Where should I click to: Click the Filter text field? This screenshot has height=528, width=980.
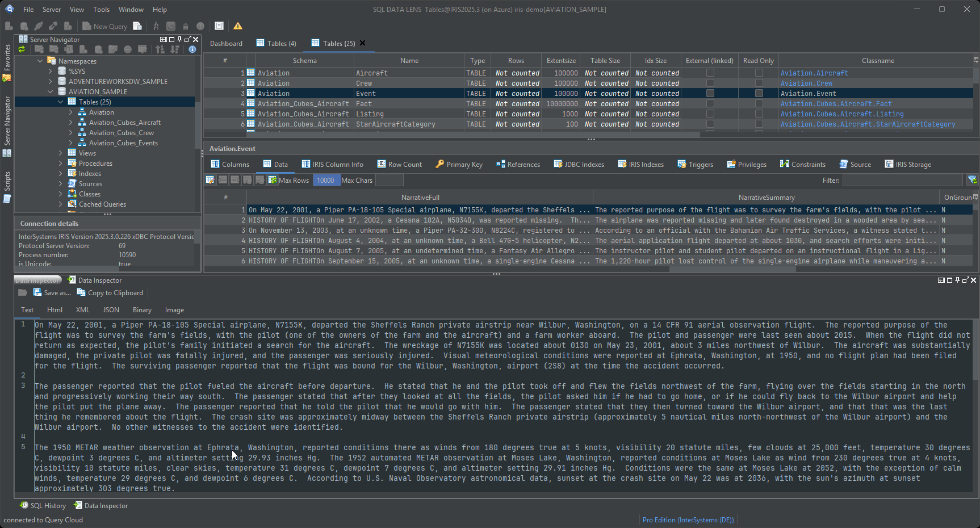coord(902,180)
